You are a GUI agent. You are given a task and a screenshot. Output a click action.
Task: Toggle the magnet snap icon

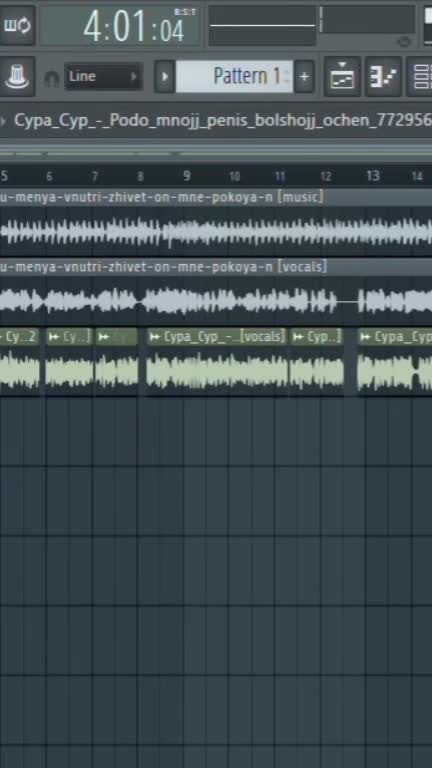click(51, 77)
